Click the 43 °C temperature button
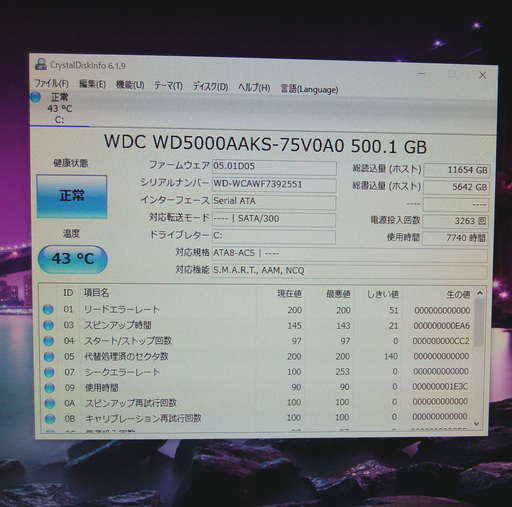This screenshot has height=507, width=512. point(73,259)
